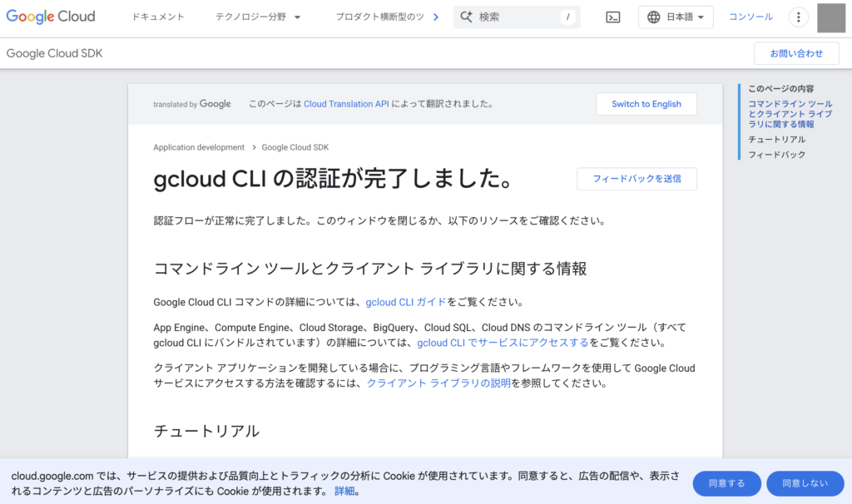Click the Switch to English button
The height and width of the screenshot is (504, 852).
pos(646,104)
